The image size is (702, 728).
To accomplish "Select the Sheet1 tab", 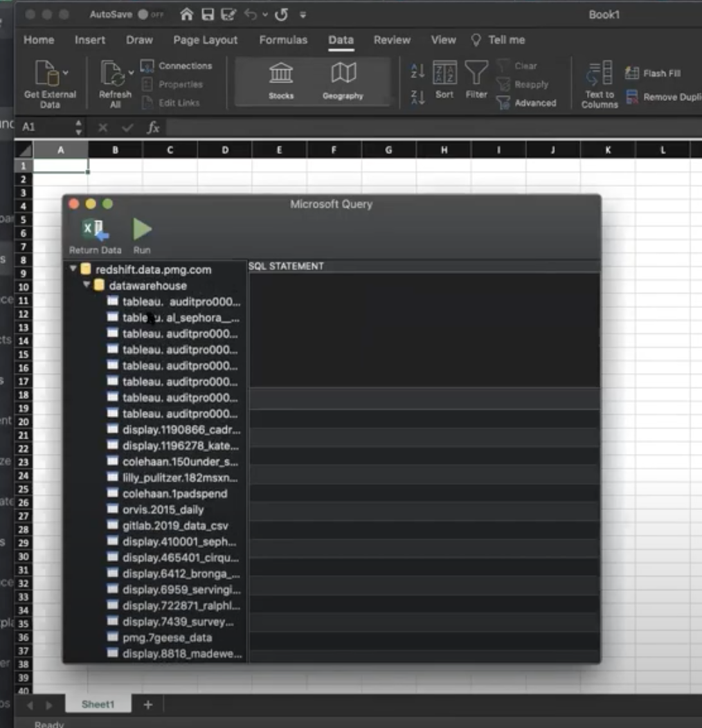I will point(98,704).
